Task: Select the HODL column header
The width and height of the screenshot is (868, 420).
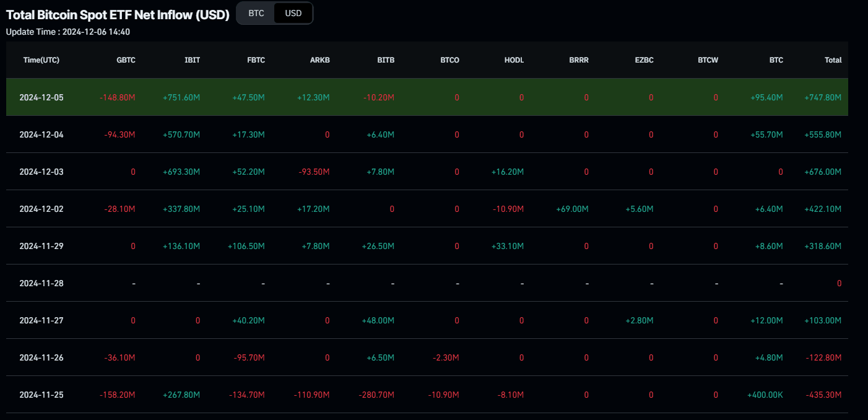Action: pos(514,60)
